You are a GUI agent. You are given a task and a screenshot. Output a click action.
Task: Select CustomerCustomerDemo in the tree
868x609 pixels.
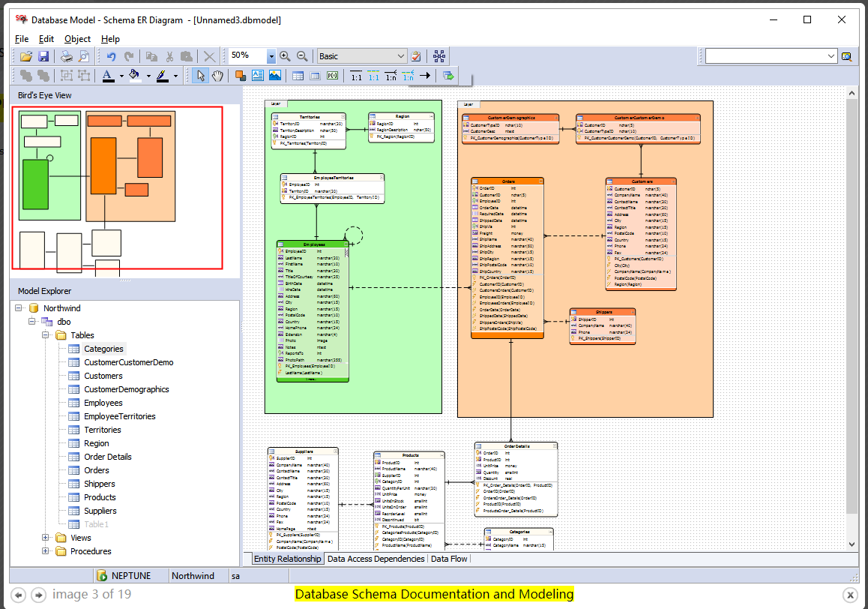pos(128,361)
